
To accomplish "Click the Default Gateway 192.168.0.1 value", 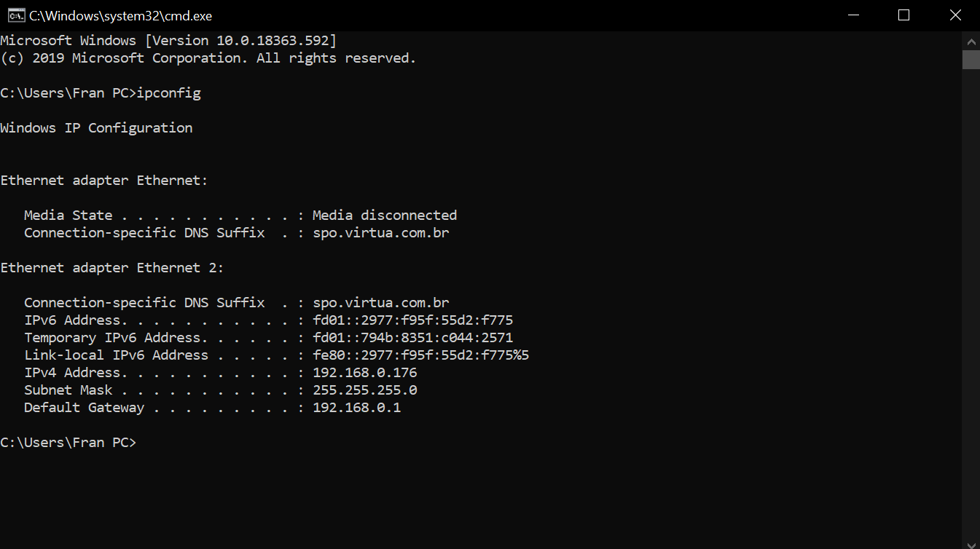I will 357,408.
